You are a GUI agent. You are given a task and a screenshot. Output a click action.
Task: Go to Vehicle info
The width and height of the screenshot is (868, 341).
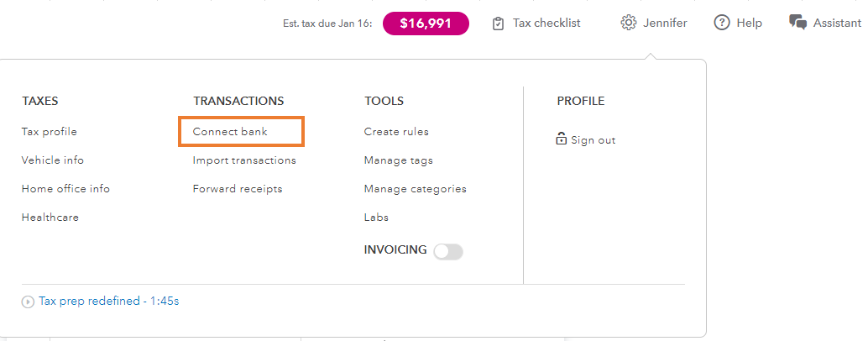point(53,160)
